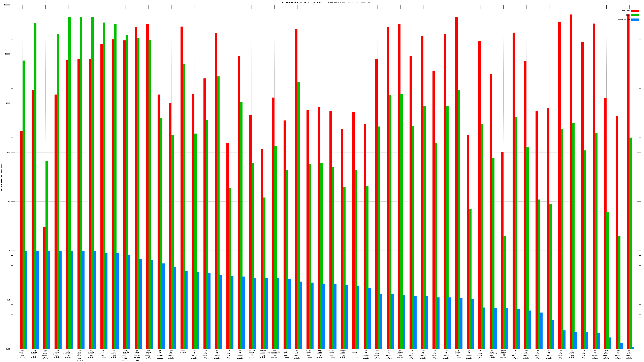Click the zen.spamhaus.org x-axis label

pyautogui.click(x=57, y=354)
